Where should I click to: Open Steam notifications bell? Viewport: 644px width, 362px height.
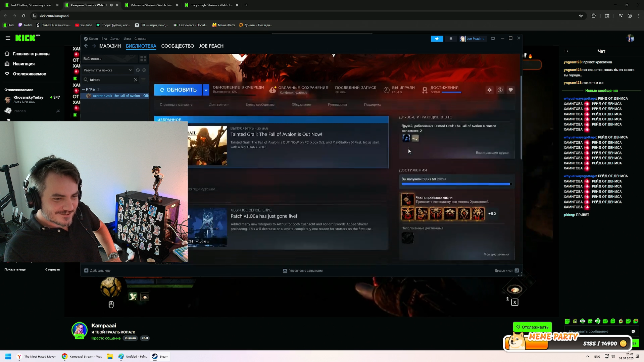click(451, 39)
